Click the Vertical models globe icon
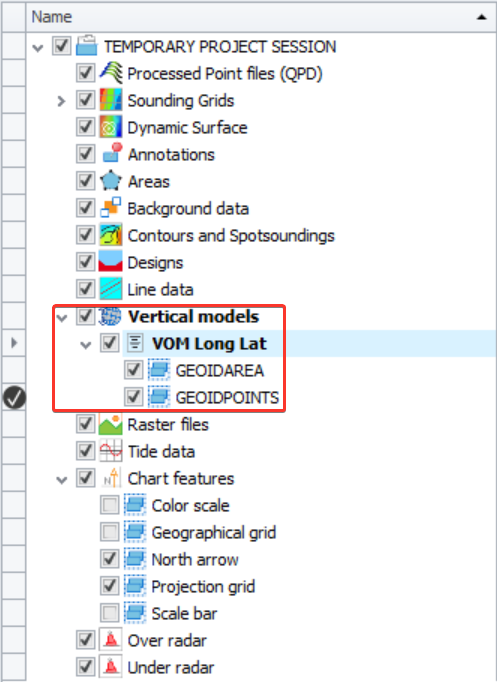497x682 pixels. click(110, 316)
